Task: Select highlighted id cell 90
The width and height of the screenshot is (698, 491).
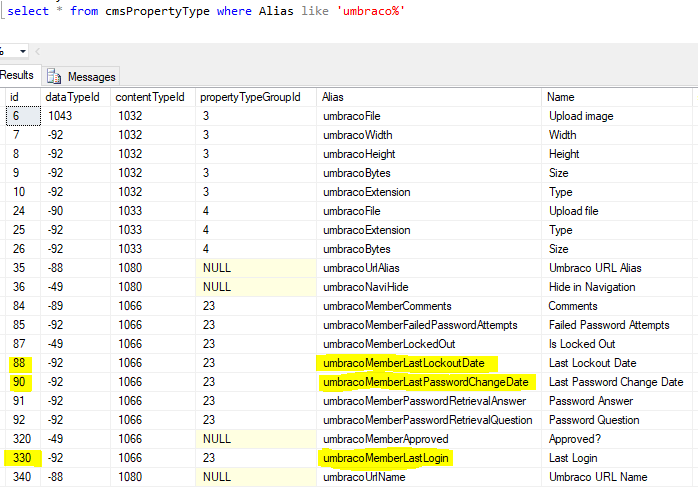Action: tap(23, 382)
